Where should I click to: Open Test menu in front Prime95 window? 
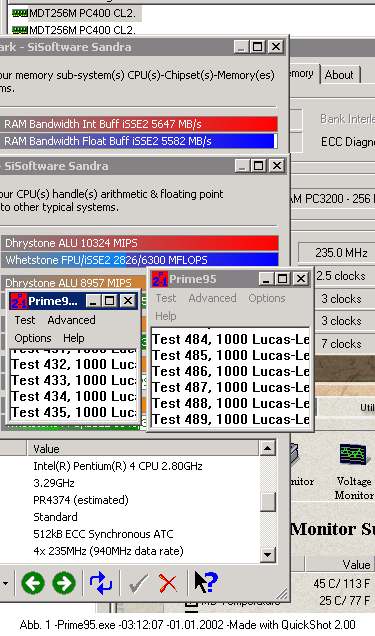[x=166, y=298]
